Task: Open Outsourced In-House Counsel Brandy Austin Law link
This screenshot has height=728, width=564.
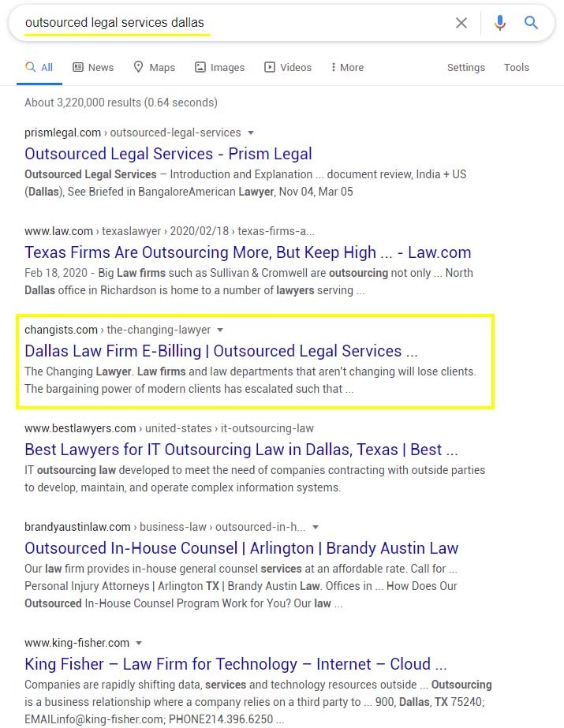Action: [241, 548]
